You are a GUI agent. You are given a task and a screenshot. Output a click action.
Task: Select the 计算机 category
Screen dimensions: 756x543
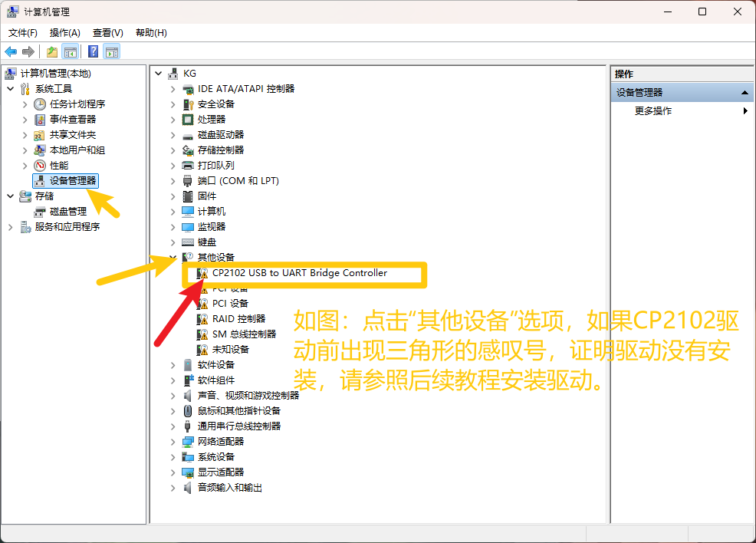tap(211, 212)
